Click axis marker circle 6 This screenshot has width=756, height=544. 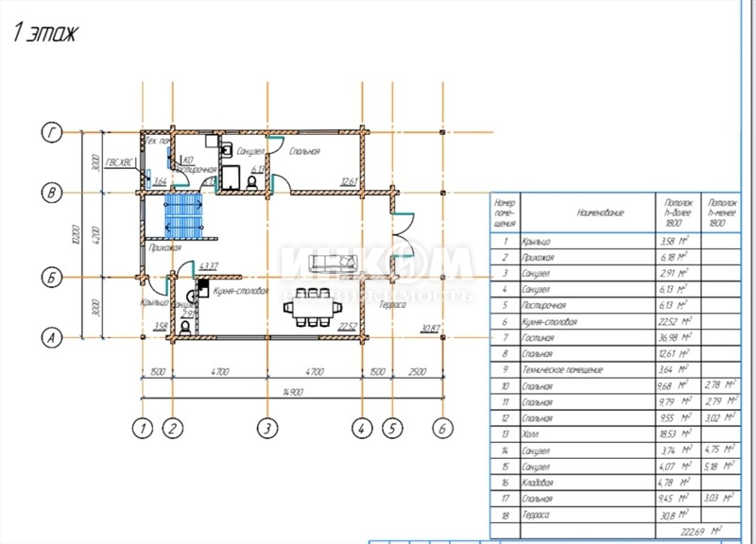(438, 428)
